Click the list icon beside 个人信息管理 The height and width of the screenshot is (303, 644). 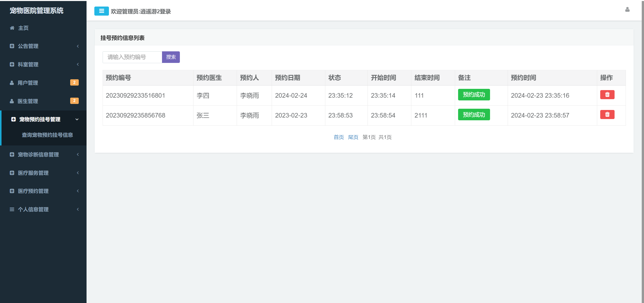coord(12,209)
